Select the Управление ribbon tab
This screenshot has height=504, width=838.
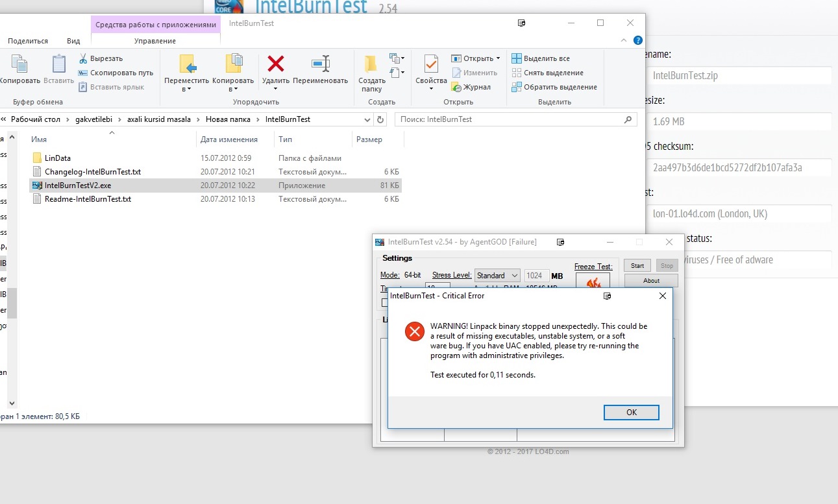[x=155, y=41]
